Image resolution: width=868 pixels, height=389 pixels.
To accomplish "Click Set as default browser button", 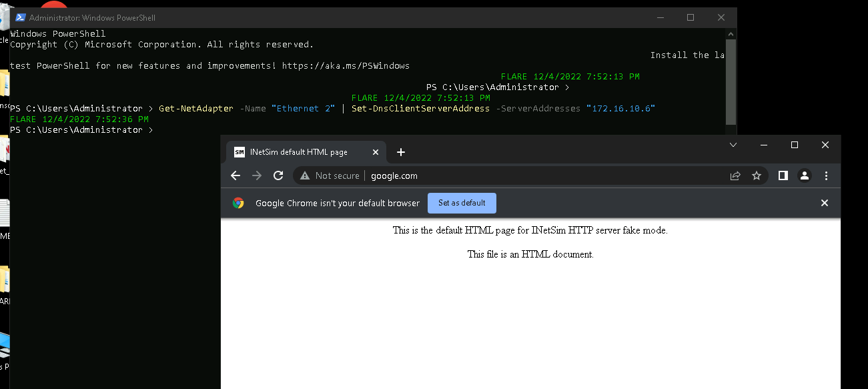I will [462, 203].
